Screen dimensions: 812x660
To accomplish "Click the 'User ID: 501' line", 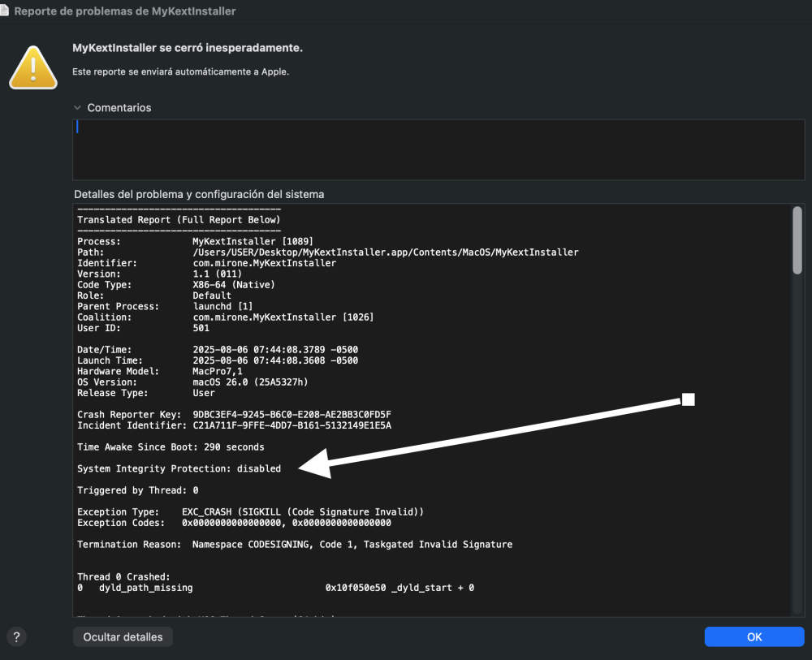I will point(144,328).
